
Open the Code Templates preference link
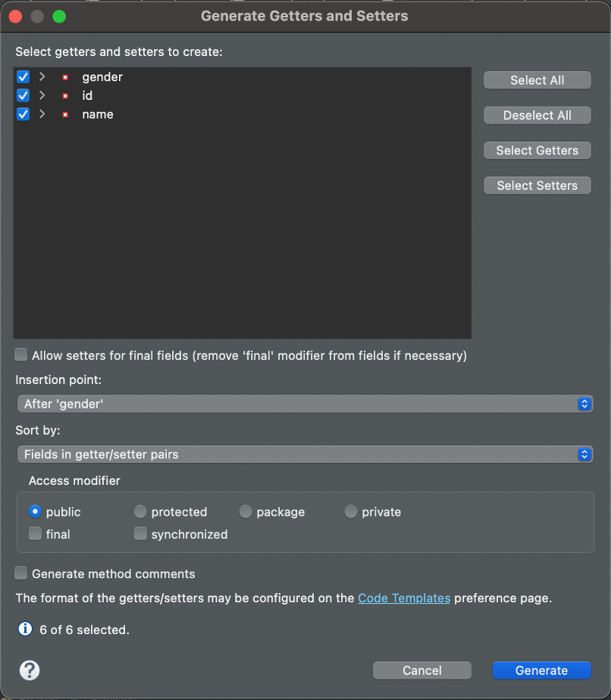click(x=404, y=598)
